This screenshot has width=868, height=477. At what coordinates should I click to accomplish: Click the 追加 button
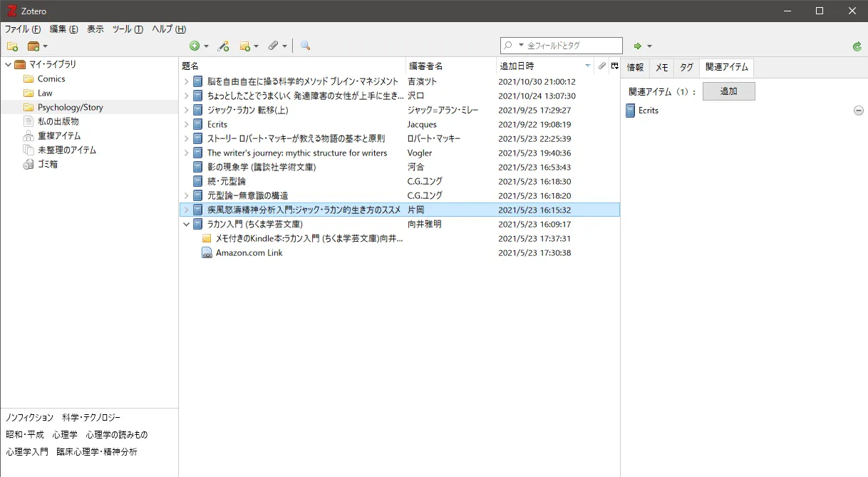[728, 91]
